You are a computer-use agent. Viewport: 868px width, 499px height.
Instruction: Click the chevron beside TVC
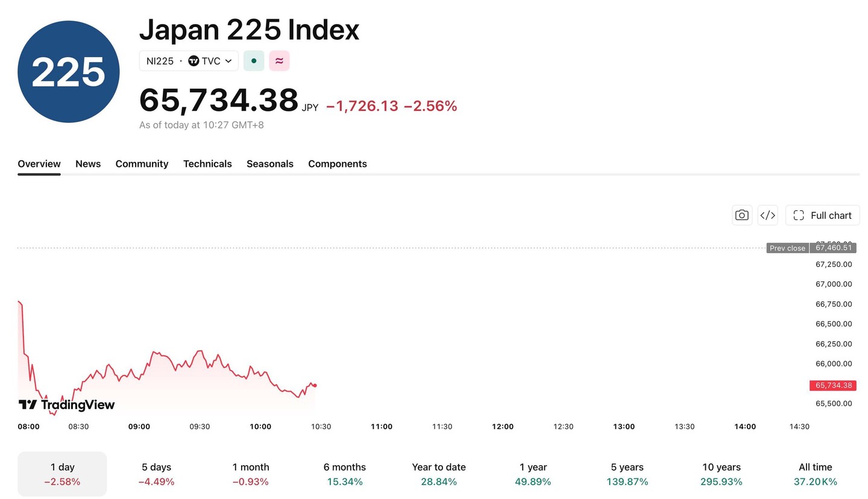pos(228,61)
